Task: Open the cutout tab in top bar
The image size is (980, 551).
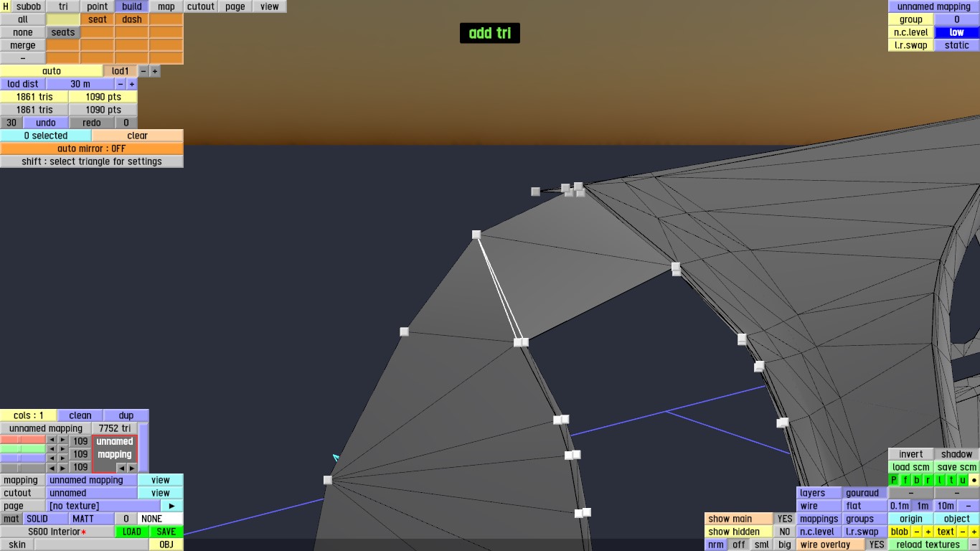Action: (x=201, y=6)
